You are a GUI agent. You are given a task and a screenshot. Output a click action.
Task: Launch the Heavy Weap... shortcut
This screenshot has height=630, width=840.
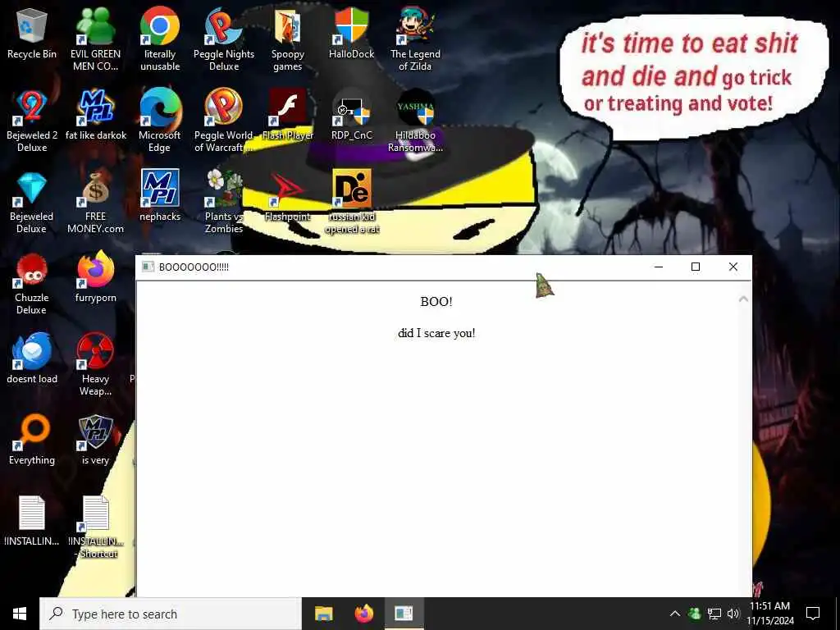tap(95, 365)
